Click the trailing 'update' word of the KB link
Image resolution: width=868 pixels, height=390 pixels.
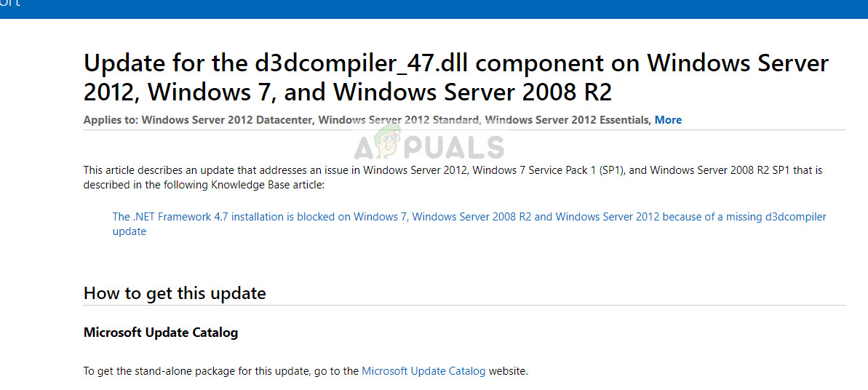(130, 231)
